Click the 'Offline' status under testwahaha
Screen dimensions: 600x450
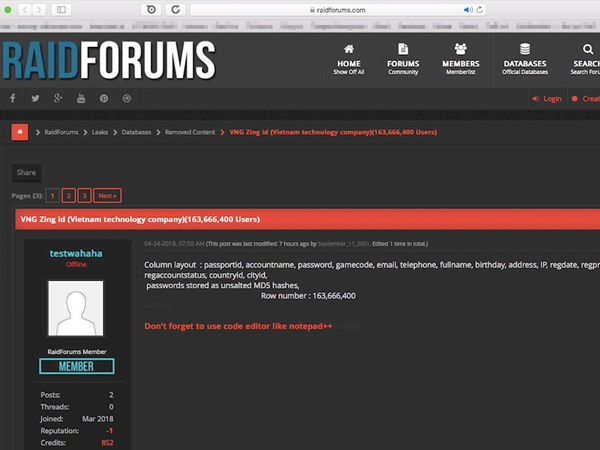click(x=76, y=264)
